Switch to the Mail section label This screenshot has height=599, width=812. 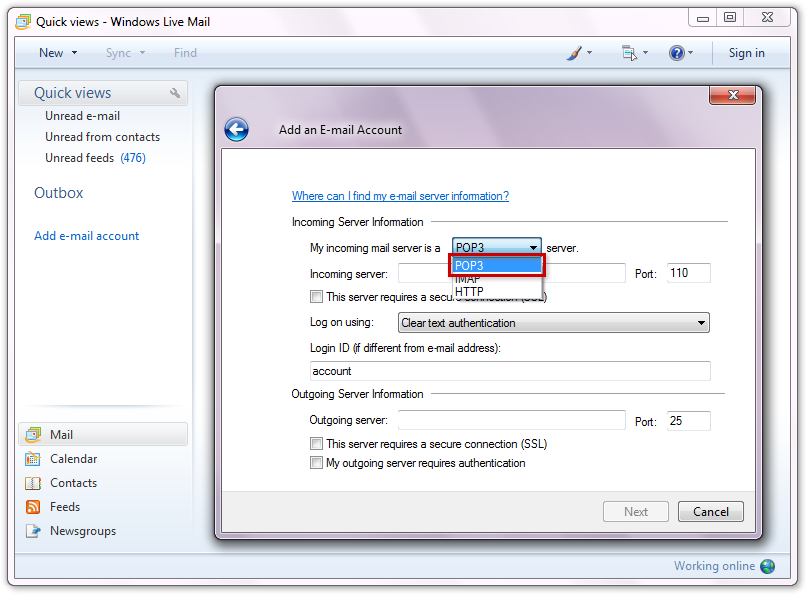coord(62,435)
